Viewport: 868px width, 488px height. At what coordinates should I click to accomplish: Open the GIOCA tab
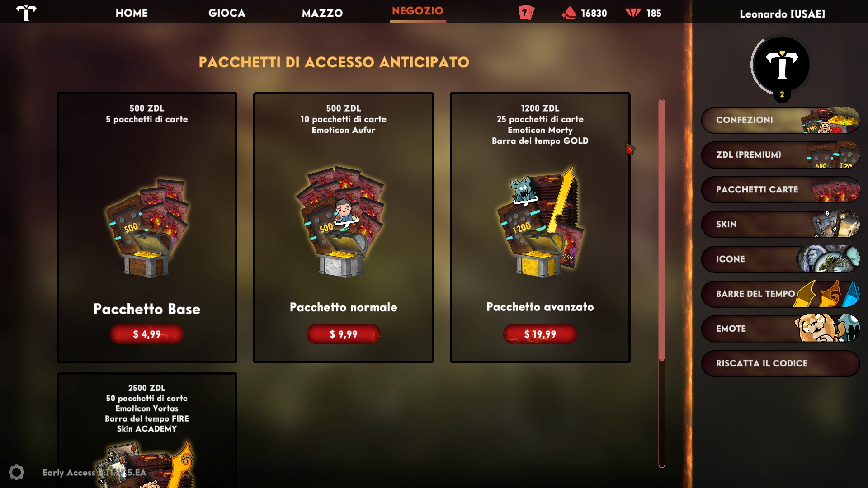(x=227, y=13)
